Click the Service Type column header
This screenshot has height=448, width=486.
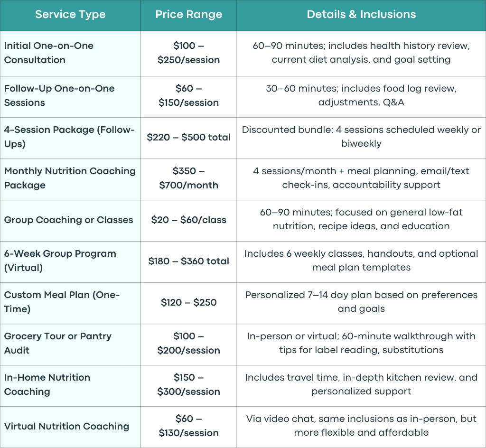(70, 15)
